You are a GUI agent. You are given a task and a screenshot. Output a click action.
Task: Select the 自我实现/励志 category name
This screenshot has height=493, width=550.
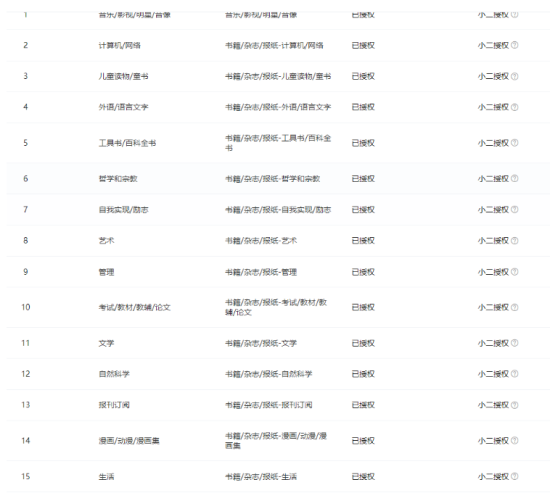(123, 210)
